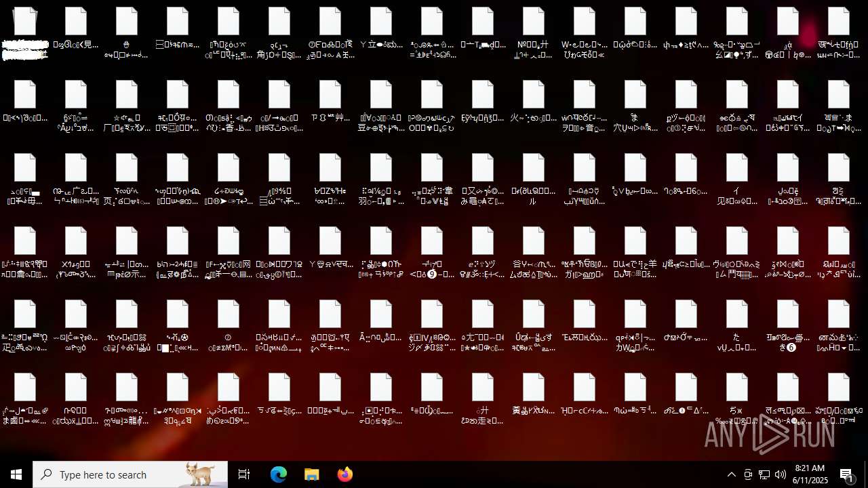The width and height of the screenshot is (868, 488).
Task: Select the file starting with 'ᗄOZ'
Action: tap(330, 180)
